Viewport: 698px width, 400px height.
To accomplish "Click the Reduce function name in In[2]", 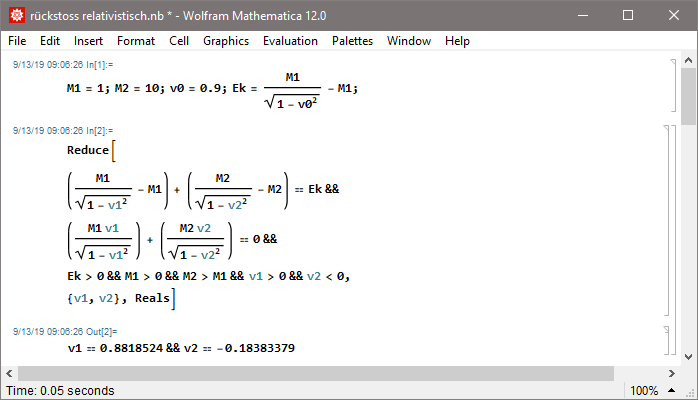I will tap(88, 150).
